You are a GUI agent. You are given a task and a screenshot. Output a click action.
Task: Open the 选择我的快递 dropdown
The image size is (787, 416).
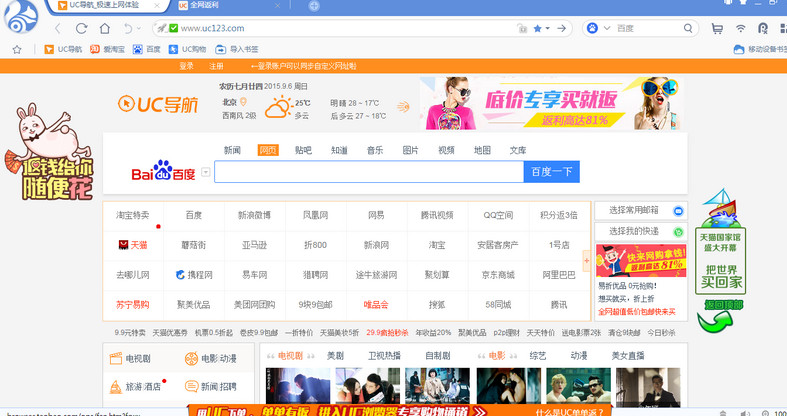coord(640,232)
